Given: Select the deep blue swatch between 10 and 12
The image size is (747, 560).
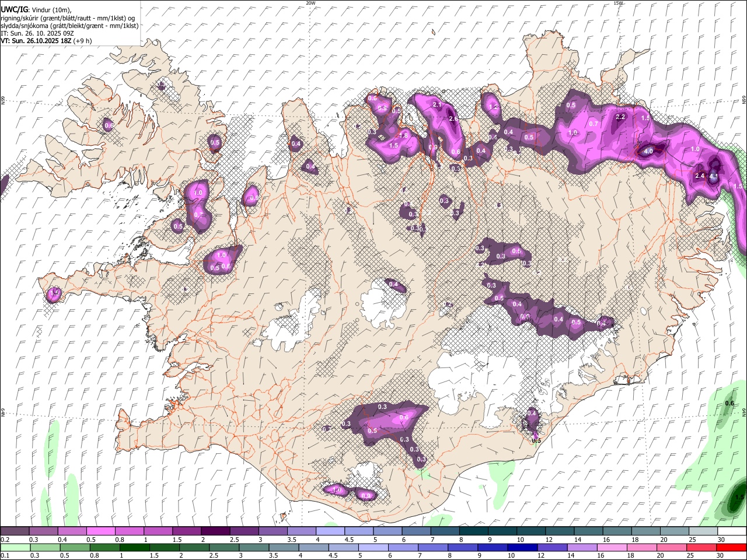Looking at the screenshot, I should 522,547.
